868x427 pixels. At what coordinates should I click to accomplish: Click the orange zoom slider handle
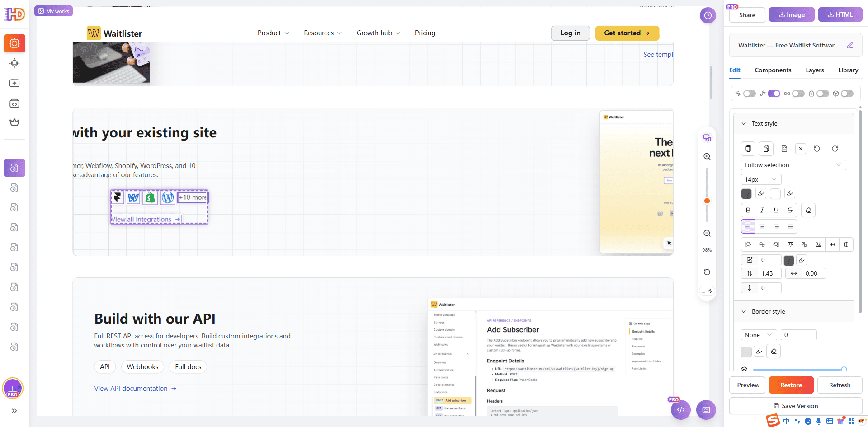coord(707,201)
